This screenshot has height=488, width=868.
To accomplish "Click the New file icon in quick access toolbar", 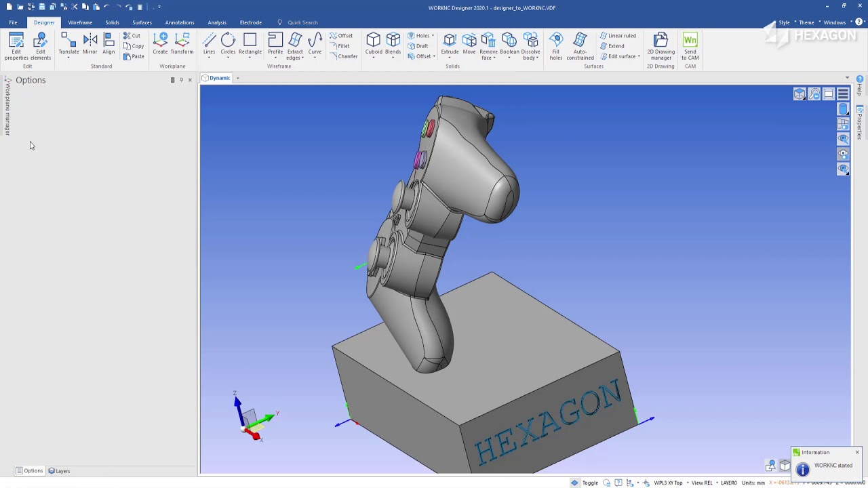I will point(9,7).
